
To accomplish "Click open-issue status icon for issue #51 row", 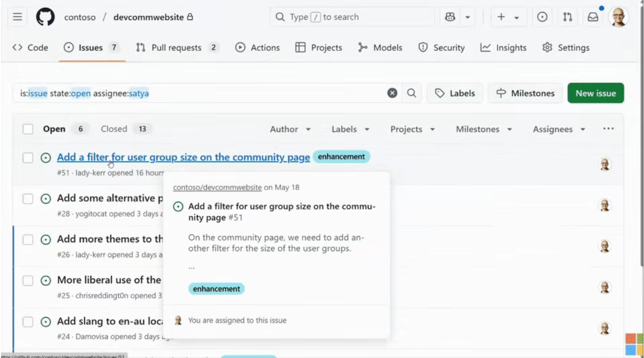I will pyautogui.click(x=46, y=158).
